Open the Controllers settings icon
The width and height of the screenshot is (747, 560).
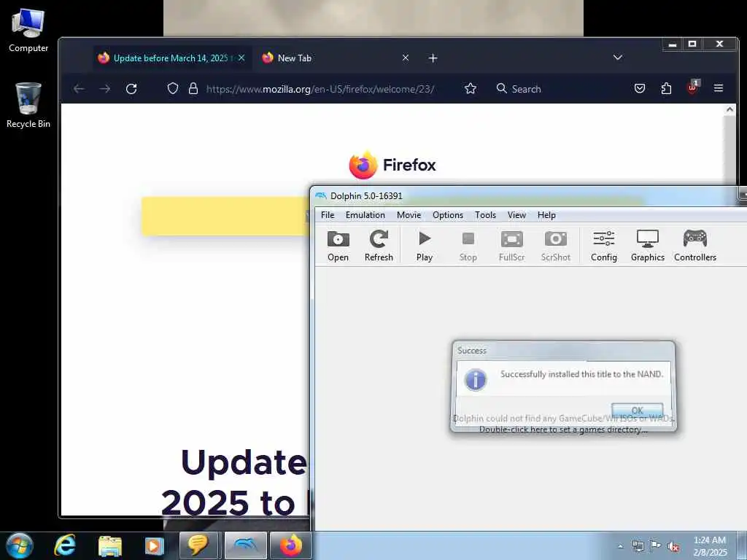[x=695, y=246]
